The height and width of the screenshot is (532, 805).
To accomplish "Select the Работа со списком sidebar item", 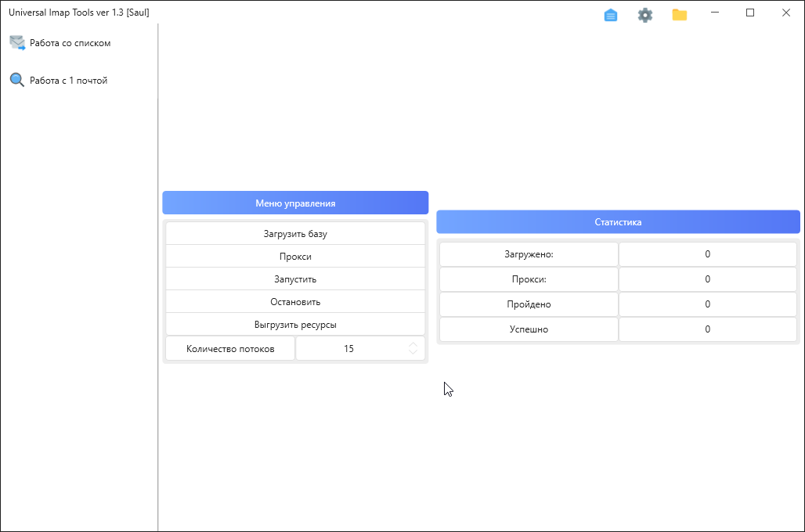I will coord(70,43).
